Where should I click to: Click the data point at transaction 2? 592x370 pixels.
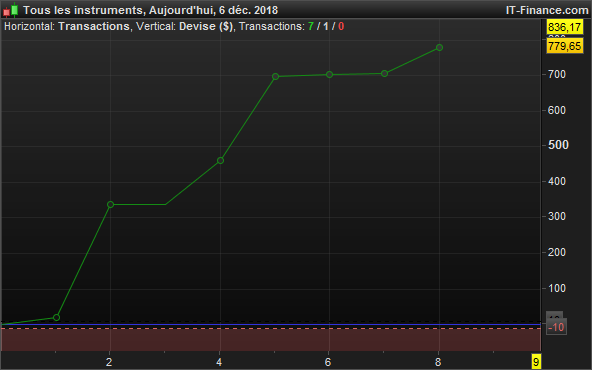pyautogui.click(x=110, y=205)
